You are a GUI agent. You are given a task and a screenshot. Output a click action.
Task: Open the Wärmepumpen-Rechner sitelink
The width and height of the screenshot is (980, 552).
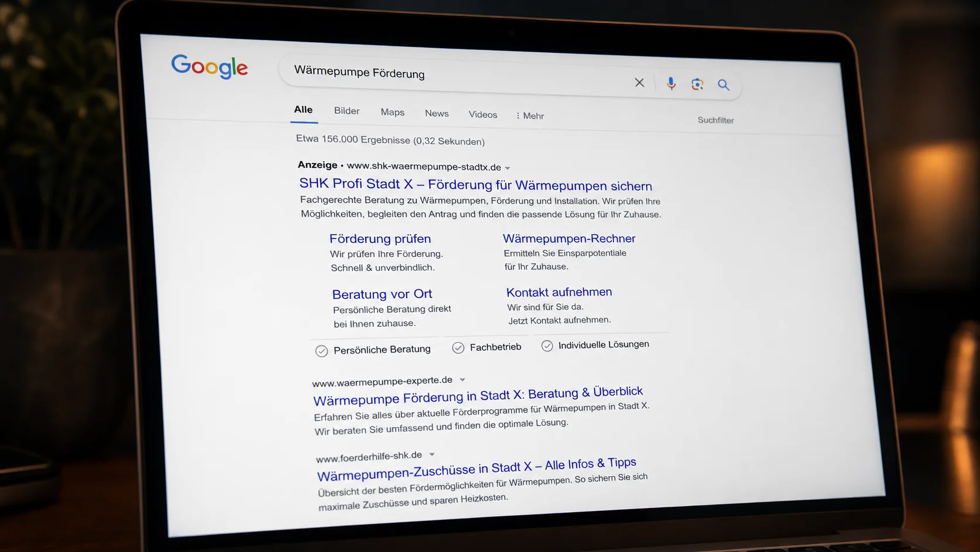[x=569, y=238]
